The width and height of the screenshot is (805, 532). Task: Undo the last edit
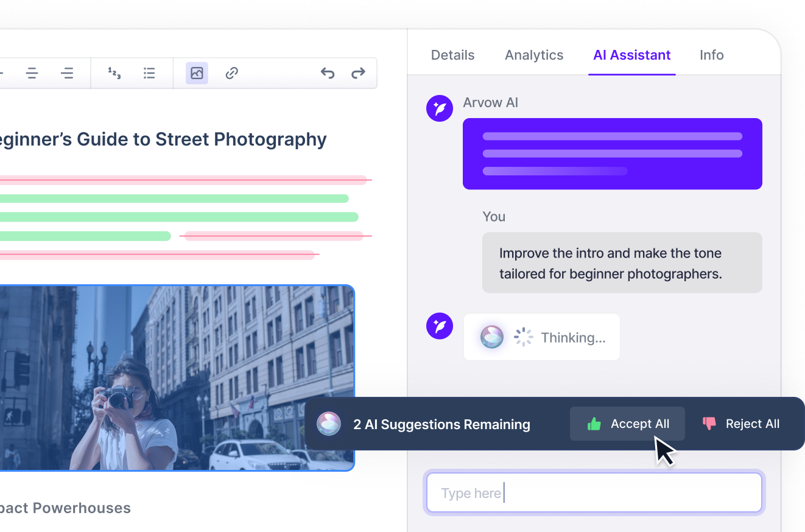pos(328,73)
